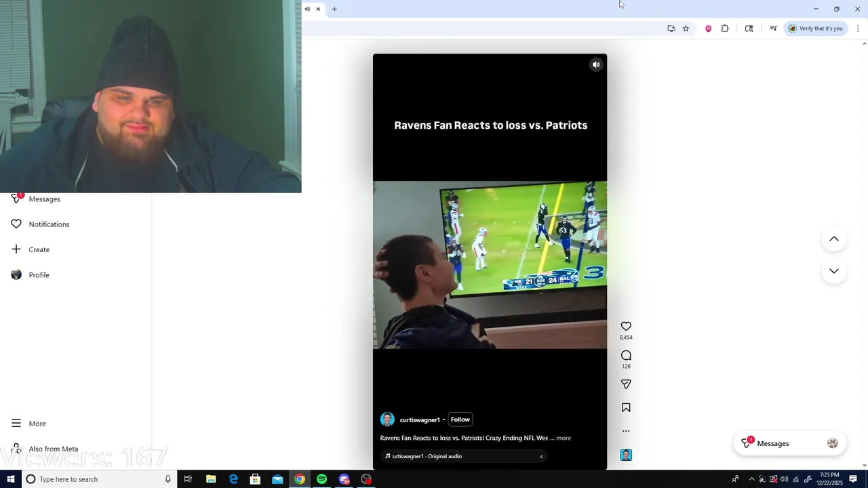This screenshot has width=868, height=488.
Task: Click the search tabs/lens toolbar icon
Action: [x=749, y=28]
